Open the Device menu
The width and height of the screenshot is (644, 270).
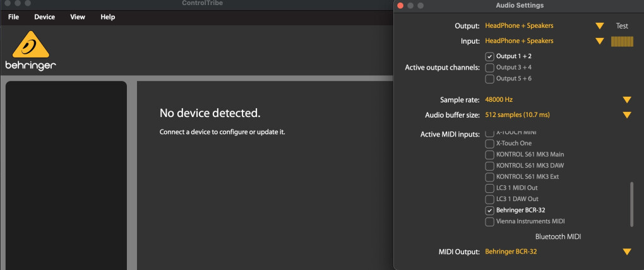pyautogui.click(x=44, y=17)
